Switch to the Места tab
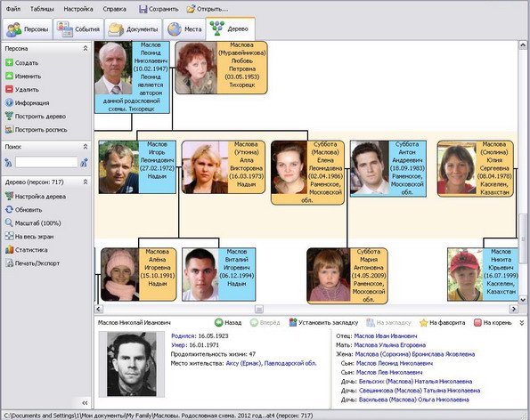The image size is (530, 420). [x=184, y=29]
